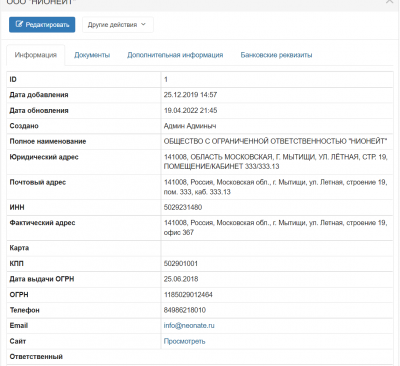400x366 pixels.
Task: Click the Юридический адрес value
Action: tap(275, 162)
